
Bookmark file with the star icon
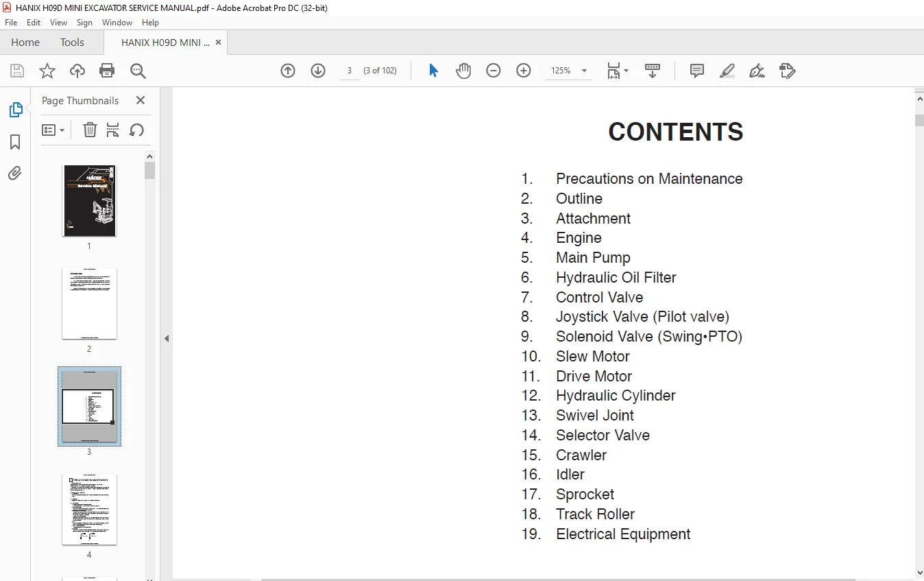click(47, 71)
